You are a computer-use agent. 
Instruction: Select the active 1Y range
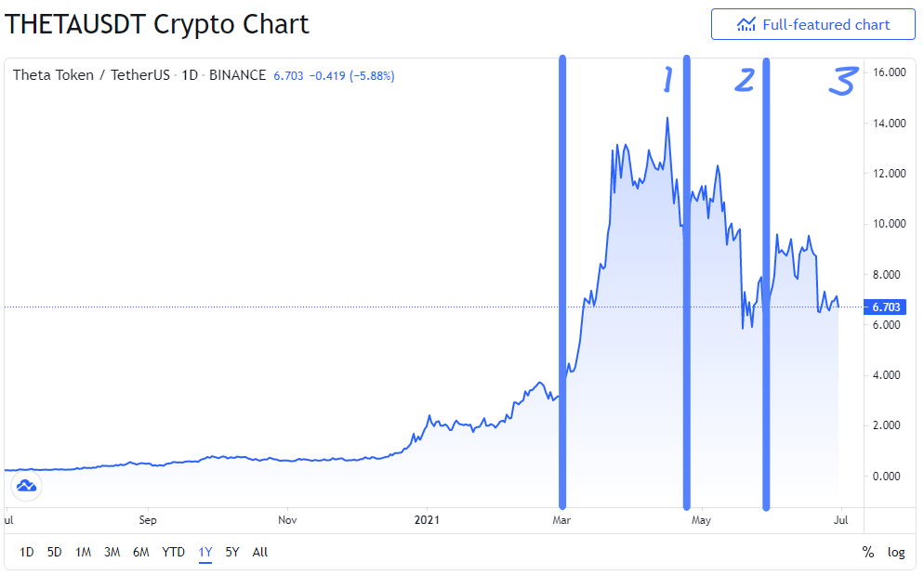tap(205, 552)
